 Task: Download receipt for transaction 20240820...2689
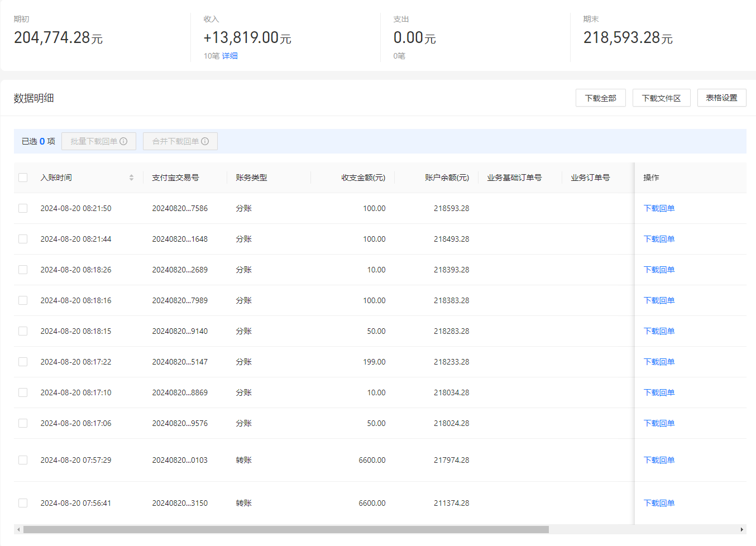(659, 270)
